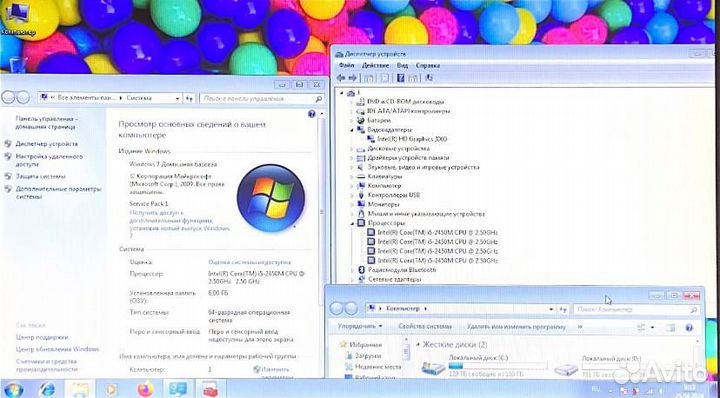Viewport: 720px width, 398px height.
Task: Open the view options dropdown arrow in explorer
Action: coord(652,328)
